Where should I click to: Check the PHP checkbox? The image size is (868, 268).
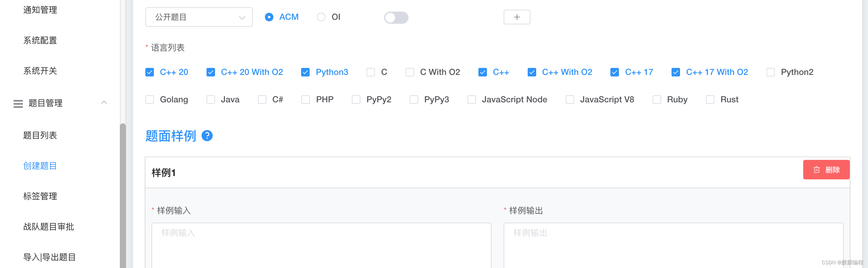coord(306,100)
